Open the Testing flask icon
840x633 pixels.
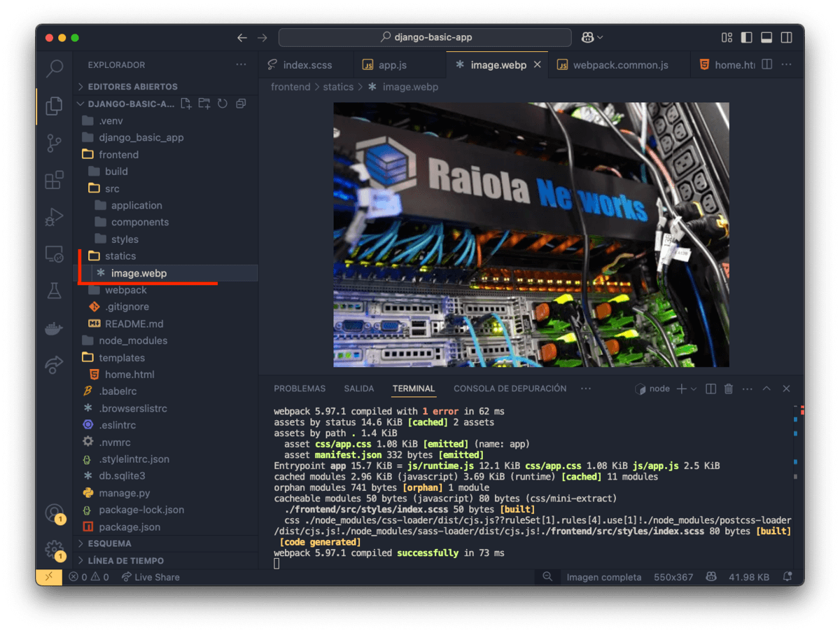click(54, 291)
